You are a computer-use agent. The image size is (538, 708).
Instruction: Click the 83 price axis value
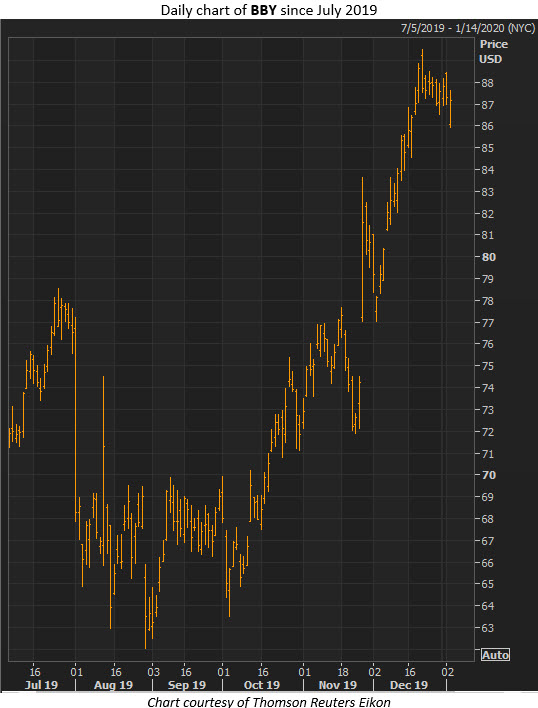pos(488,192)
